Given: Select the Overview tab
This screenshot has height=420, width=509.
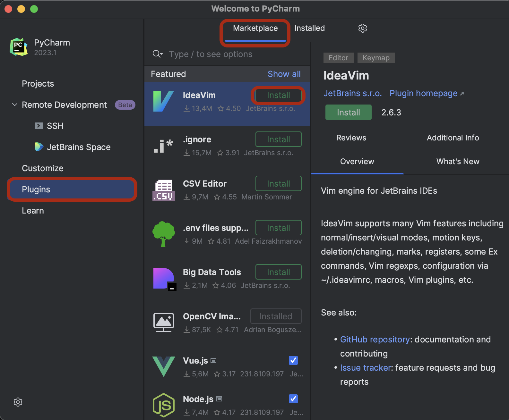Looking at the screenshot, I should point(357,162).
